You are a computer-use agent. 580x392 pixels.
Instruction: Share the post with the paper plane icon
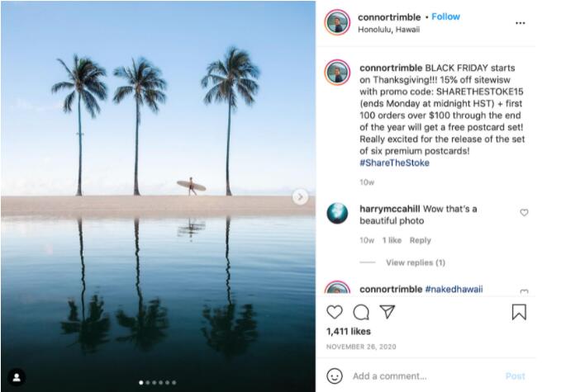pos(387,312)
